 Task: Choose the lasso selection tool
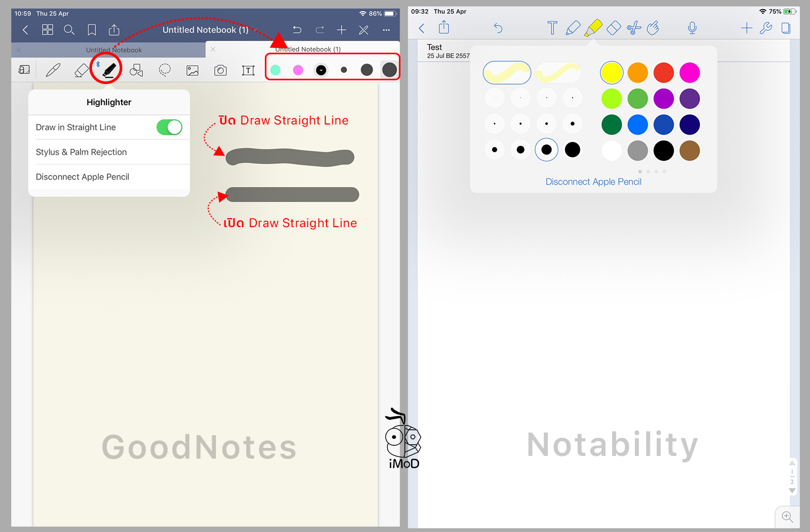click(165, 70)
